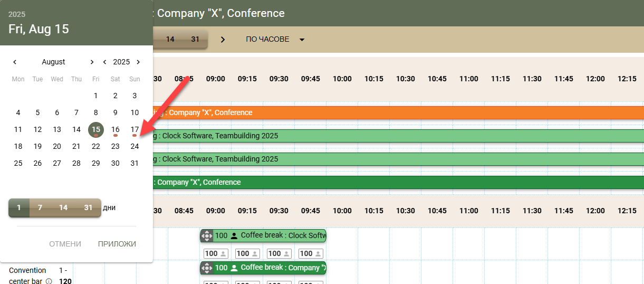The image size is (644, 284).
Task: Click the Fri, Aug 15 date heading
Action: 39,29
